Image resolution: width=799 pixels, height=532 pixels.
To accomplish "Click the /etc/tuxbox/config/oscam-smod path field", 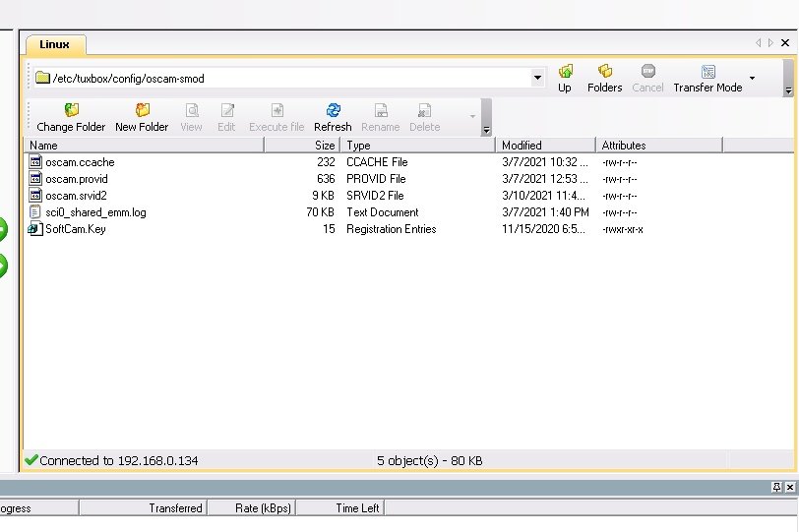I will [x=280, y=78].
